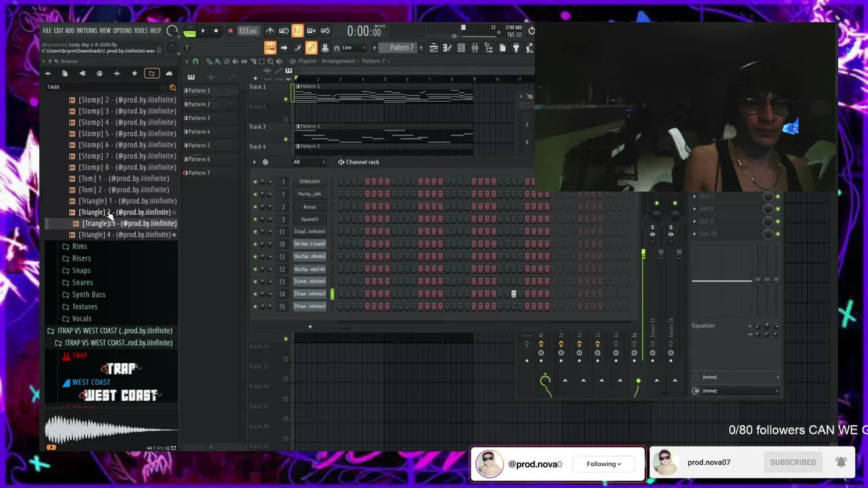This screenshot has width=868, height=488.
Task: Open the project info page icon
Action: [x=502, y=47]
